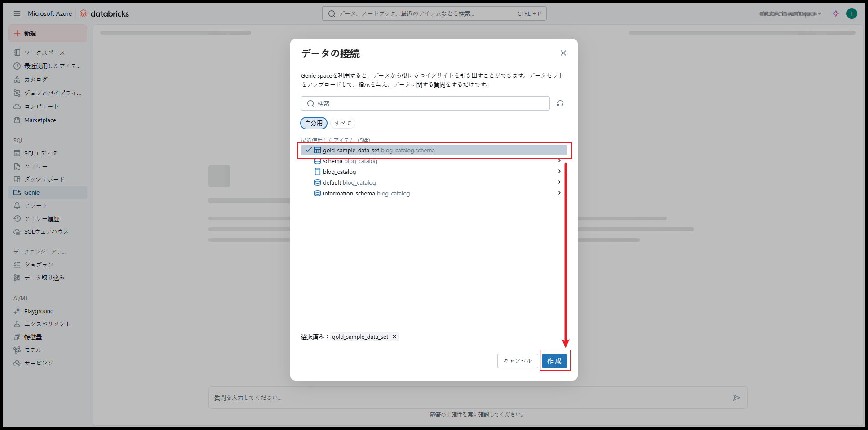Click the SQLウェアハウス icon

pos(17,231)
